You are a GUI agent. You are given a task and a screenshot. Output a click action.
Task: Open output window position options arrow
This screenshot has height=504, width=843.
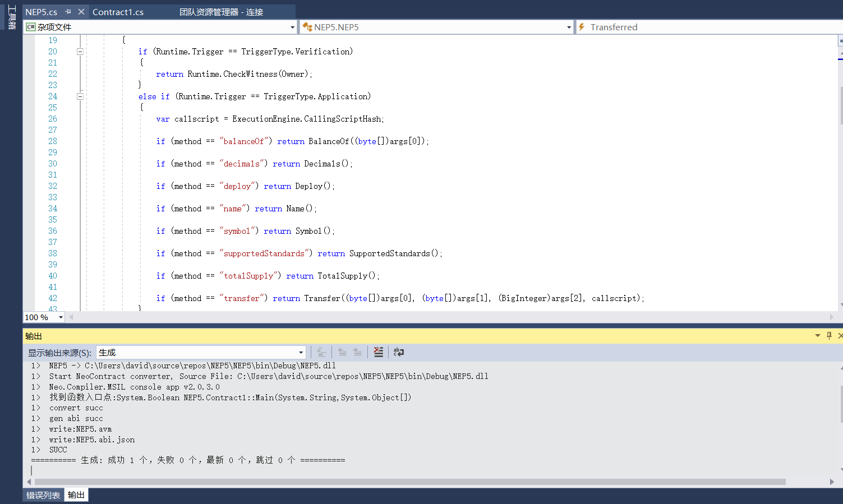(818, 336)
